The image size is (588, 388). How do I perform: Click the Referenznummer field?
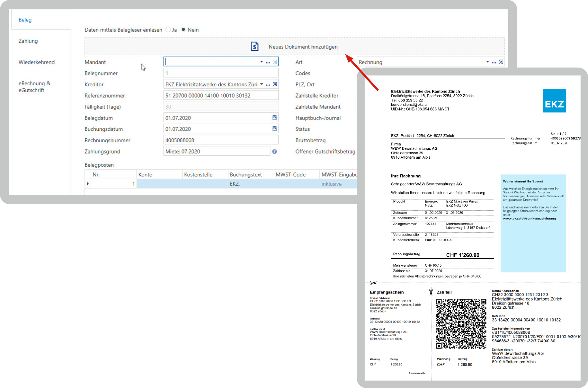221,95
